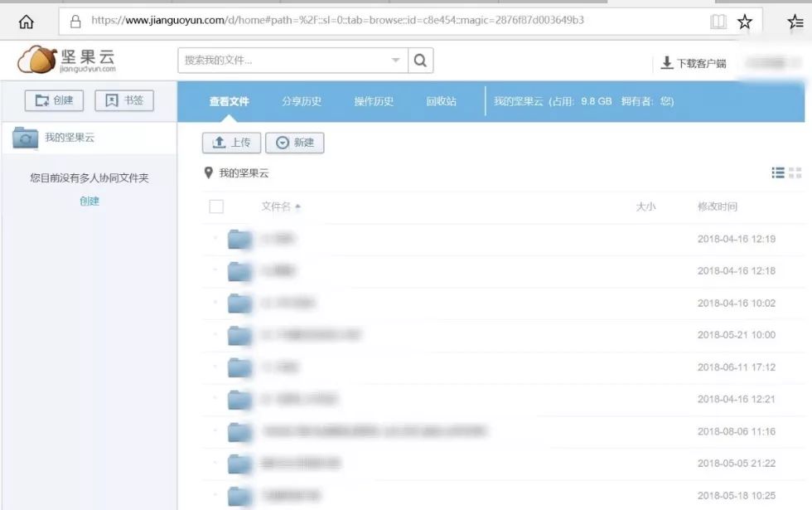Click the browser home icon
This screenshot has width=812, height=510.
26,22
